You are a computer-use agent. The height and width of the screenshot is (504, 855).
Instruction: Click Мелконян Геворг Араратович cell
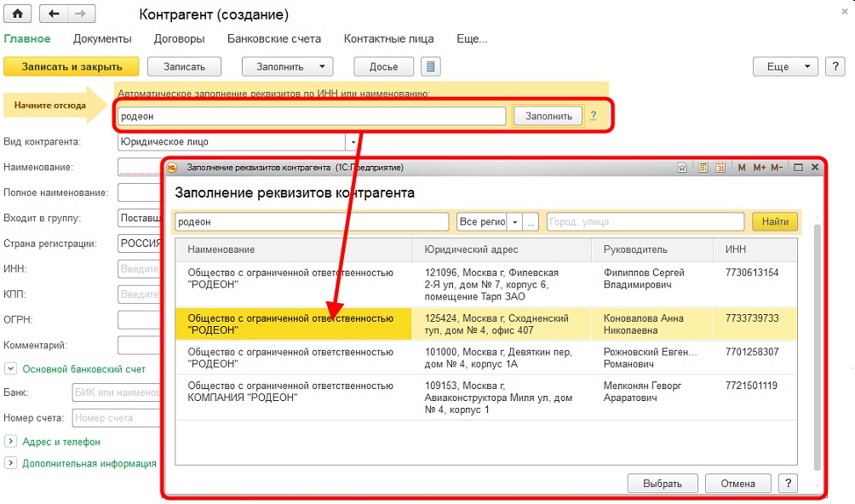click(x=652, y=398)
